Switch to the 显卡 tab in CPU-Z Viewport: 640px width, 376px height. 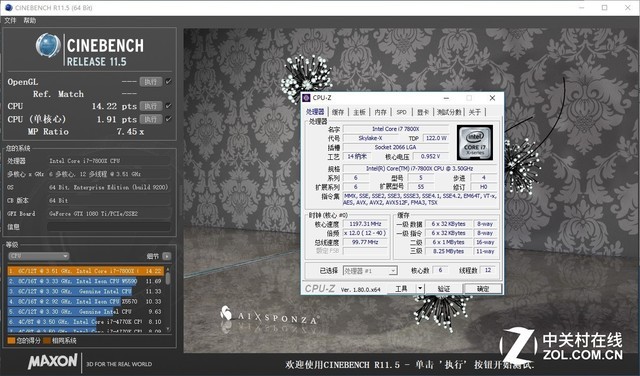423,112
